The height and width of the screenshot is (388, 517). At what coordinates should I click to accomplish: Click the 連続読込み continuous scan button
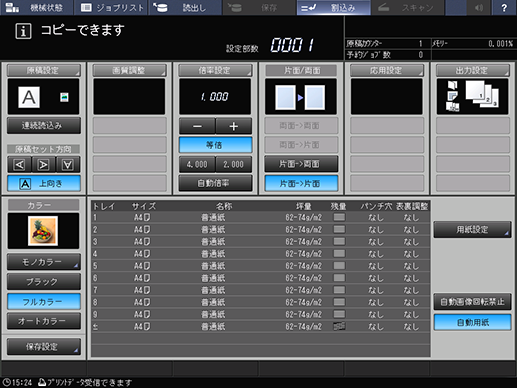click(x=44, y=125)
